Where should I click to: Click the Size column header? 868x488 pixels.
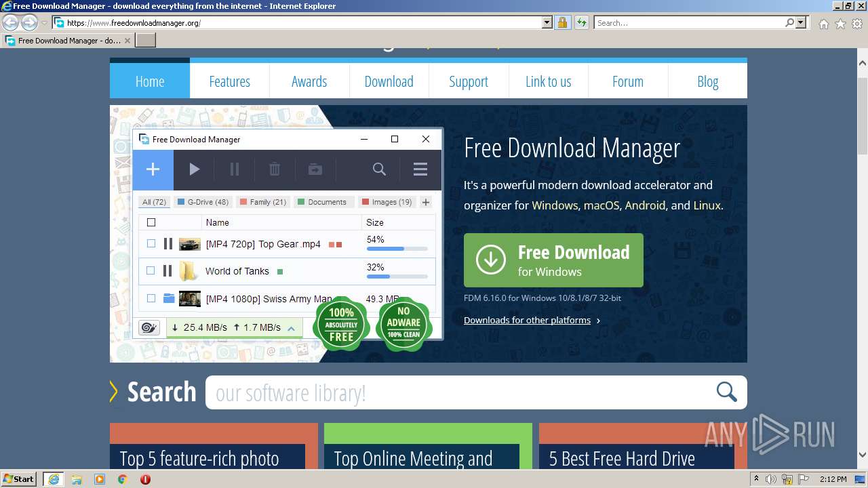point(375,222)
